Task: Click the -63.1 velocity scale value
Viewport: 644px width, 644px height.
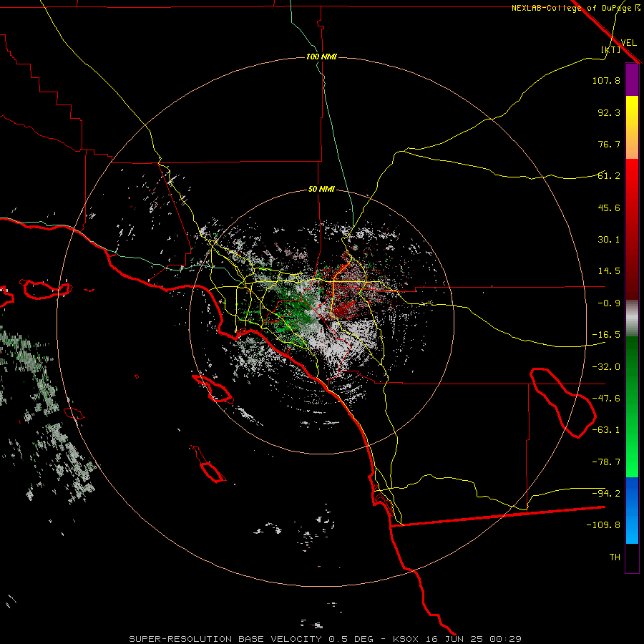Action: (x=606, y=430)
